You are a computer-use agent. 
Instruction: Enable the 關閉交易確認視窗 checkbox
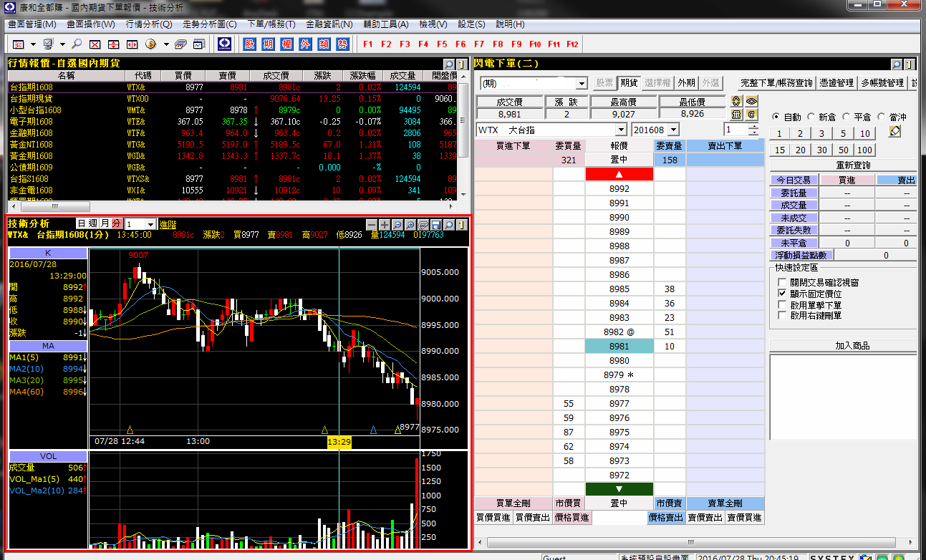click(782, 283)
